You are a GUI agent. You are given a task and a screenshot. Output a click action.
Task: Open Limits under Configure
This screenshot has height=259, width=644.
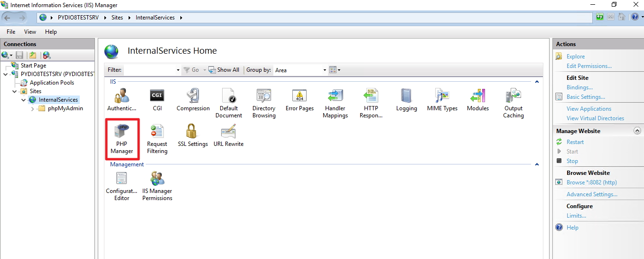click(576, 216)
